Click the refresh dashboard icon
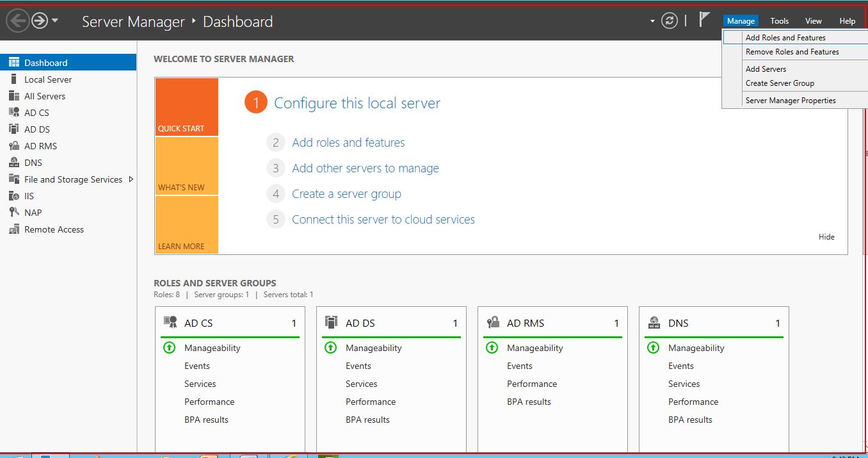Viewport: 868px width, 458px height. [670, 20]
